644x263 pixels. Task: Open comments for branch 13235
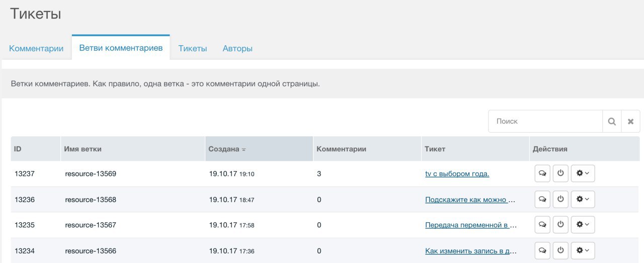pos(542,225)
